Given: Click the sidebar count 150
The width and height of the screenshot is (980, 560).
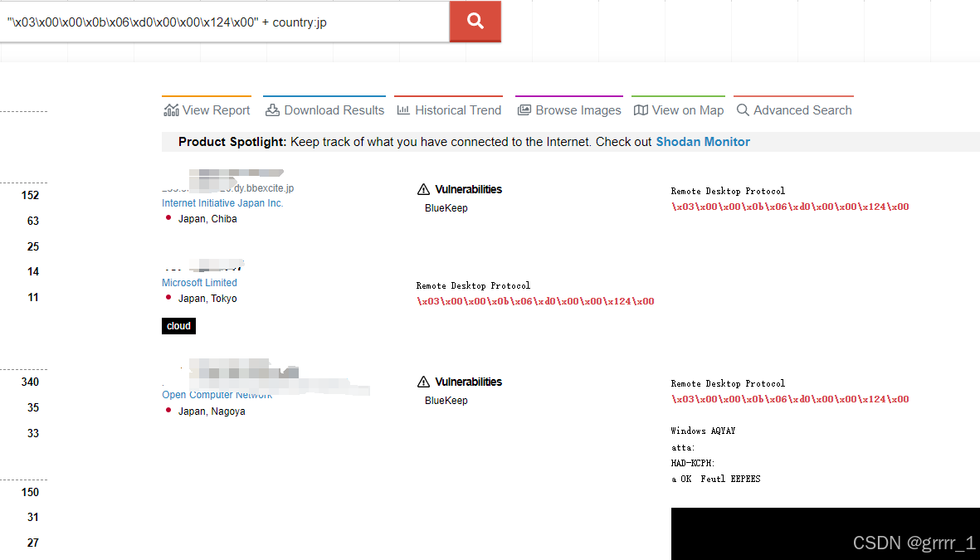Looking at the screenshot, I should tap(30, 492).
